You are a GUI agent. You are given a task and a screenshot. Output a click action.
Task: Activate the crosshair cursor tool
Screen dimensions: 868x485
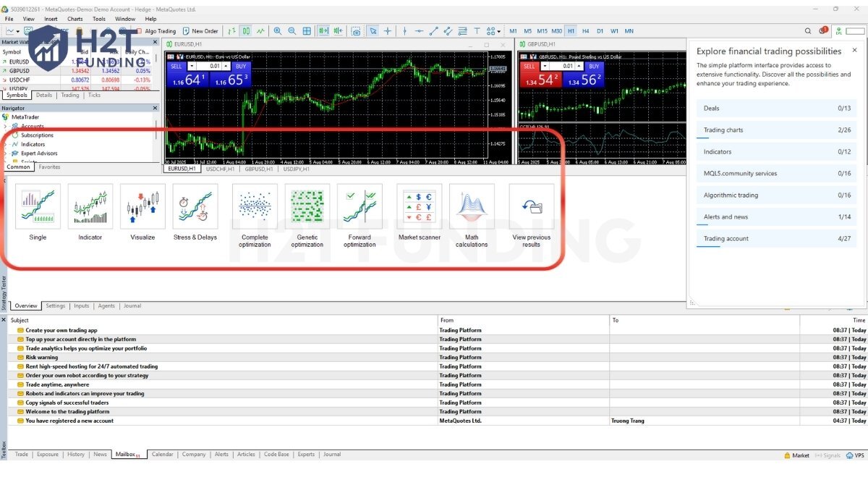pyautogui.click(x=388, y=31)
